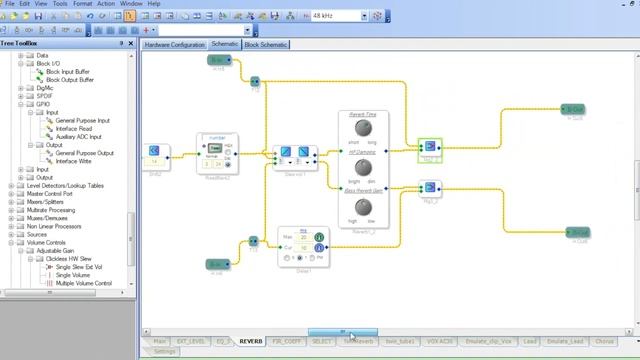Image resolution: width=640 pixels, height=360 pixels.
Task: Collapse the GPIO tree folder
Action: click(x=21, y=104)
